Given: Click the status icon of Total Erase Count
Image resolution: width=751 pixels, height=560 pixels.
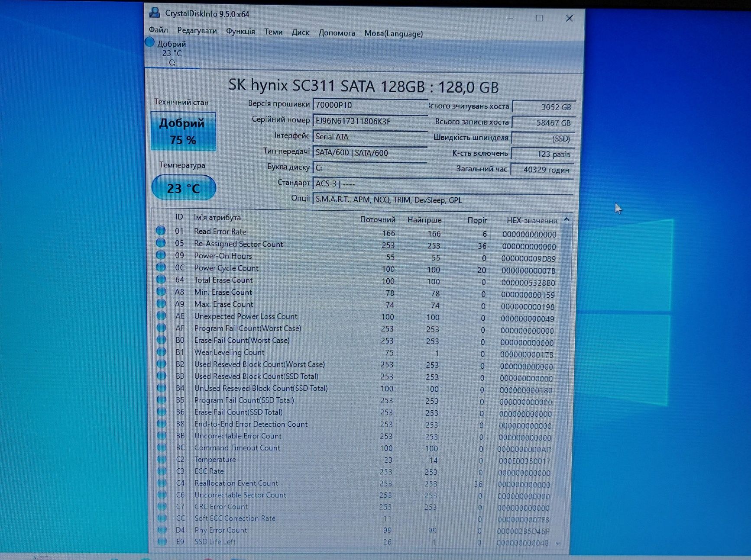Looking at the screenshot, I should click(x=161, y=279).
